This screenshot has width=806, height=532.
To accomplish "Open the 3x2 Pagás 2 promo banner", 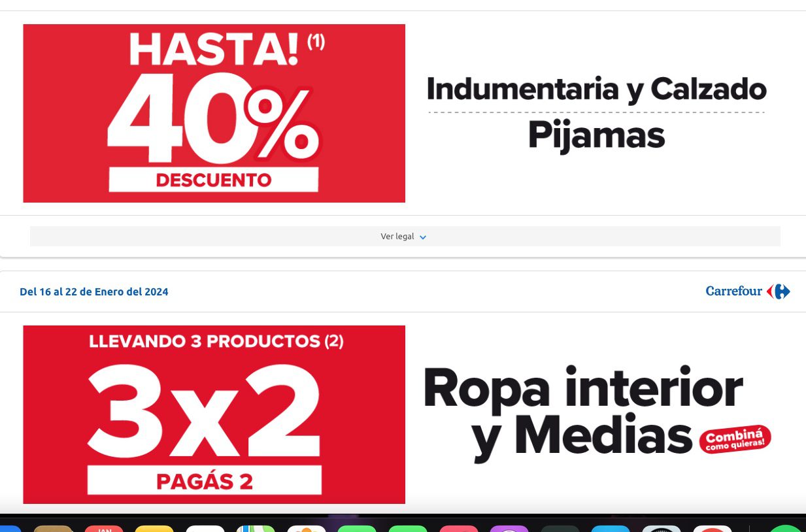I will (x=214, y=414).
